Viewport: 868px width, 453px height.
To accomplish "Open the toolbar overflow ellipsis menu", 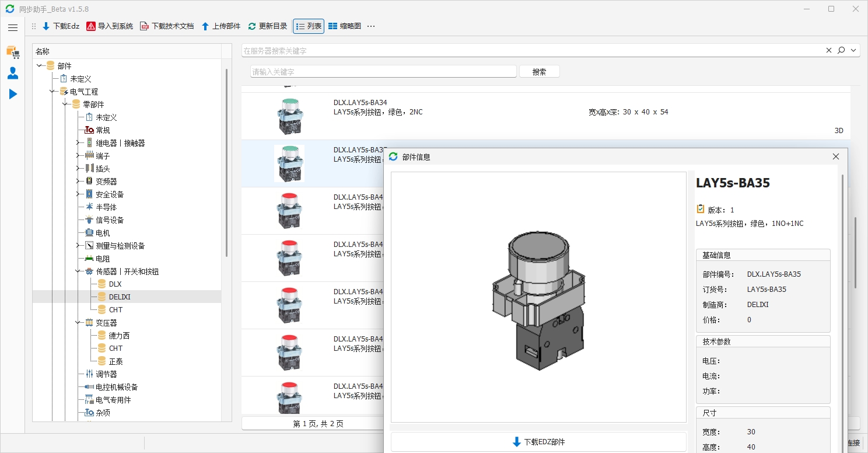I will click(371, 26).
